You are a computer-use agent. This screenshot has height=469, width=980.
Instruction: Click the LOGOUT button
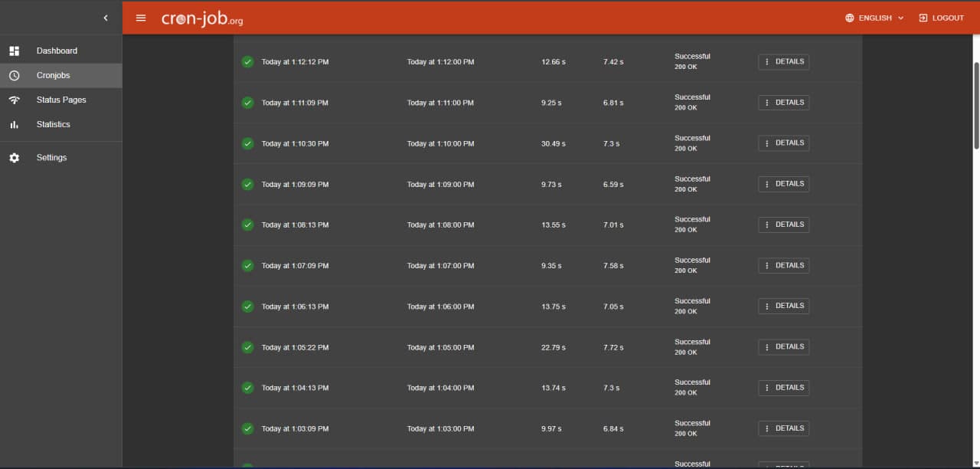pos(941,18)
